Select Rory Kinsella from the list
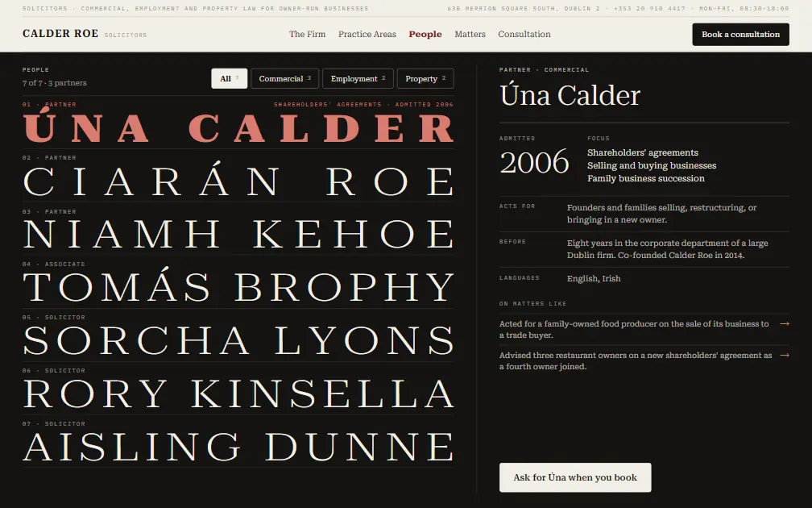This screenshot has height=508, width=812. tap(238, 389)
